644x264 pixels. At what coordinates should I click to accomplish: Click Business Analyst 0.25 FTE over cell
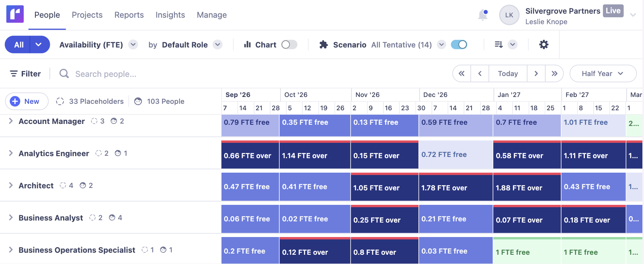(x=385, y=219)
